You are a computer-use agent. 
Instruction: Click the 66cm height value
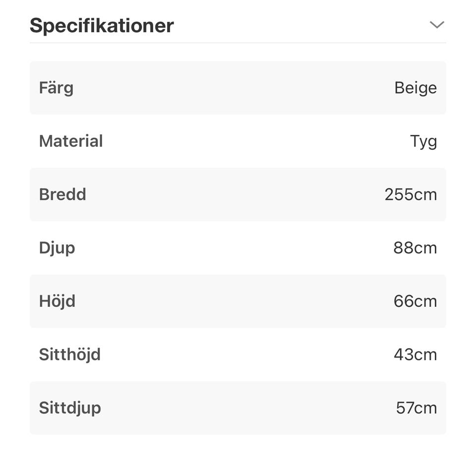pos(415,301)
